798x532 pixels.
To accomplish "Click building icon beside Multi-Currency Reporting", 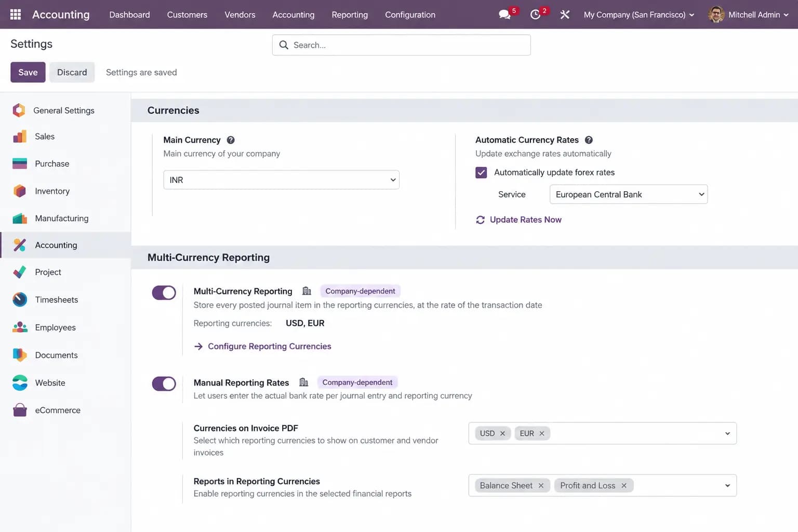I will 307,291.
